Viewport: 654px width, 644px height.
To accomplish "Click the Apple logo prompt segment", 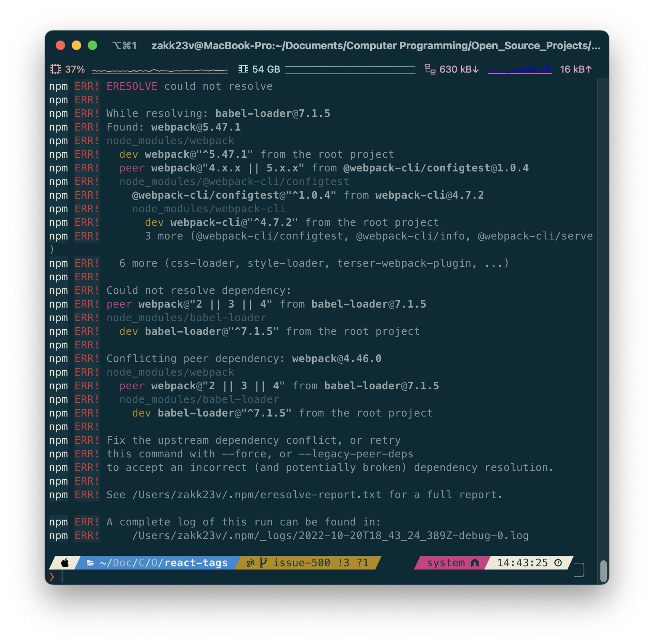I will tap(65, 563).
